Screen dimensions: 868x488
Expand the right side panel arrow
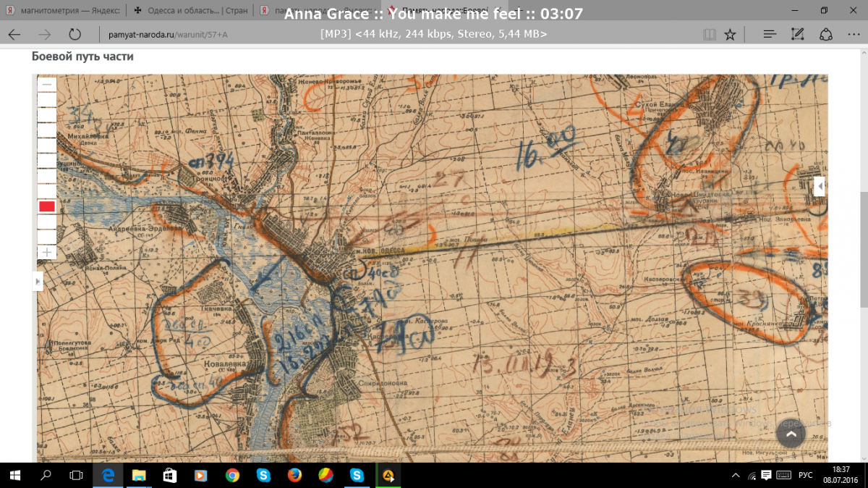click(x=819, y=186)
